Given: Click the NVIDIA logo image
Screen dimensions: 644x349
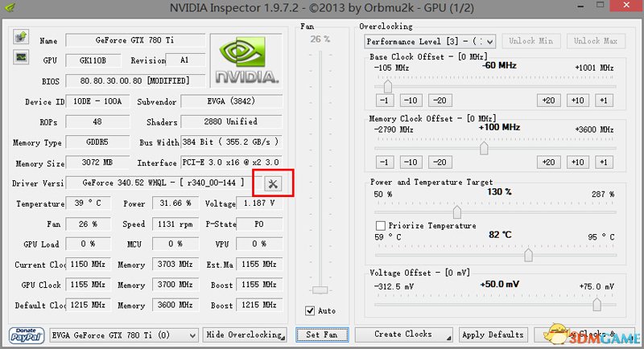Looking at the screenshot, I should 246,60.
